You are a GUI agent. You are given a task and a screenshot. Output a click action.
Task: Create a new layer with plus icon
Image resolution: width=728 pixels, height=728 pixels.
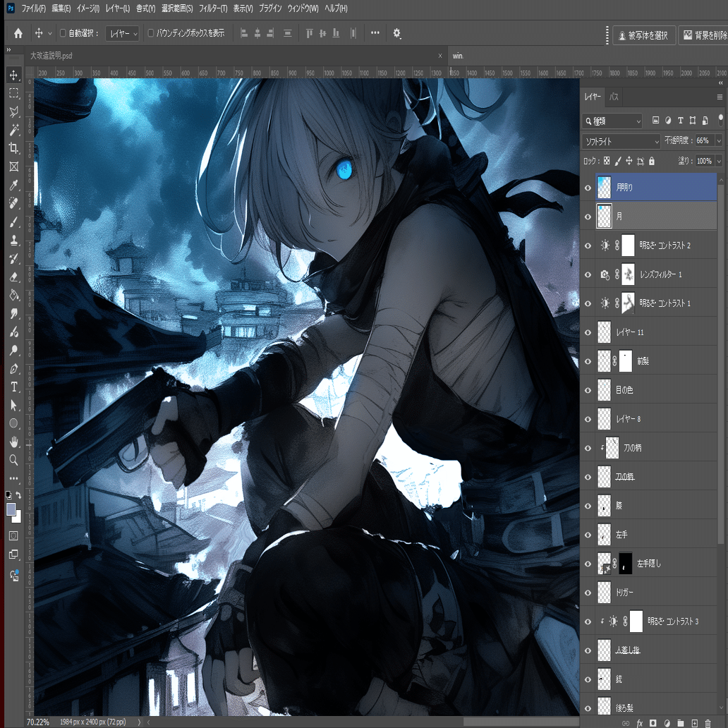(694, 723)
